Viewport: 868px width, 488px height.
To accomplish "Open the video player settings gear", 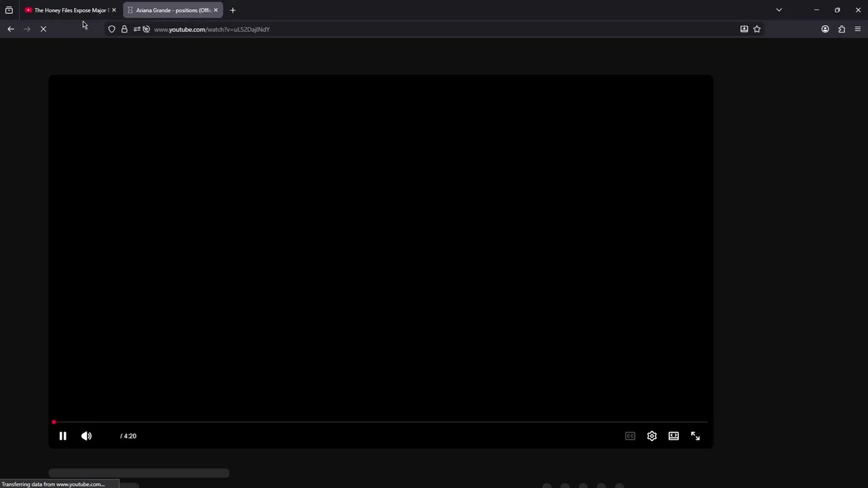I will pos(652,436).
